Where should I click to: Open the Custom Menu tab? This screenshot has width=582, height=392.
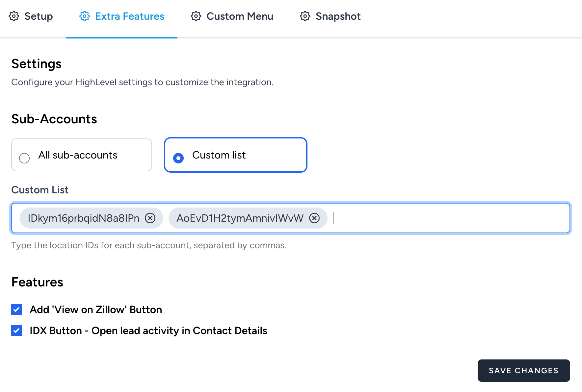pyautogui.click(x=240, y=16)
